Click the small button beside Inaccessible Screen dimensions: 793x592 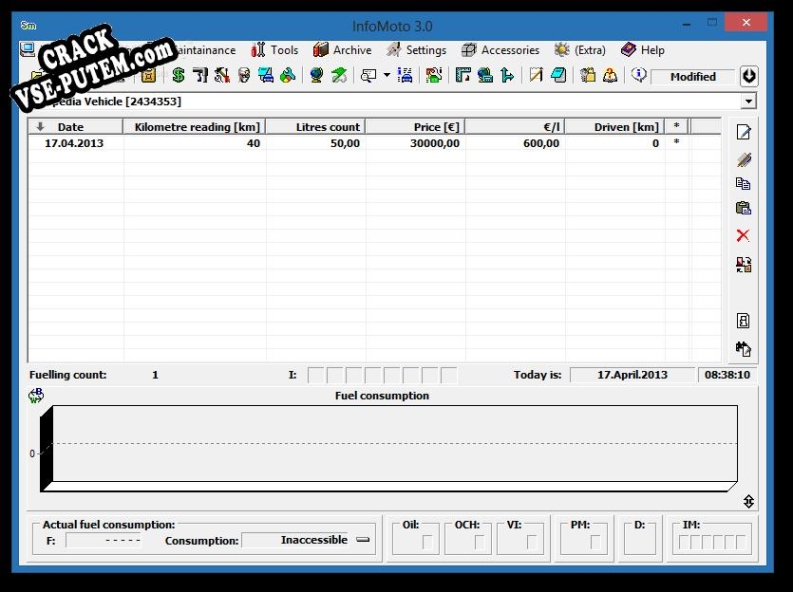[x=363, y=539]
